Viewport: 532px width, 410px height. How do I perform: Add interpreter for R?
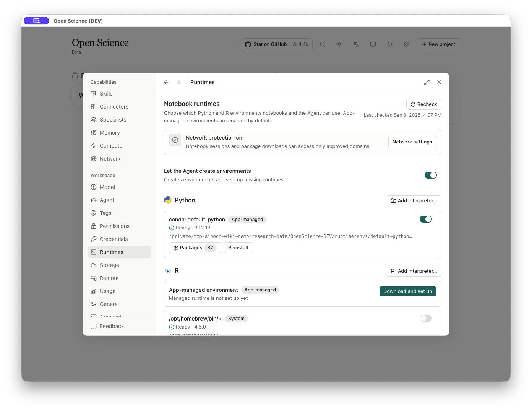click(x=414, y=271)
